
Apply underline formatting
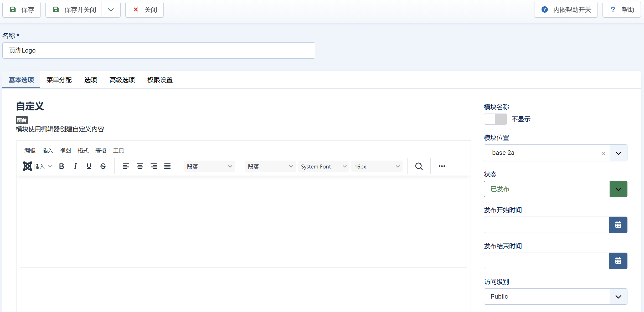(x=89, y=166)
